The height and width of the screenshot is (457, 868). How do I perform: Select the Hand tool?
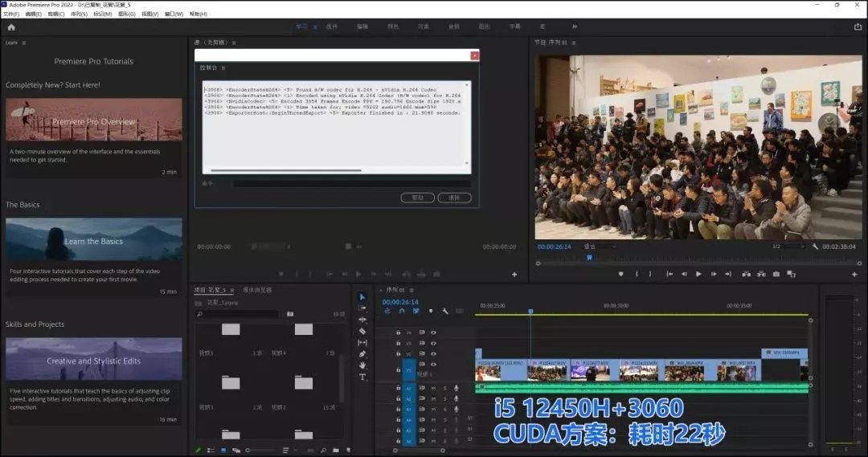(x=362, y=365)
